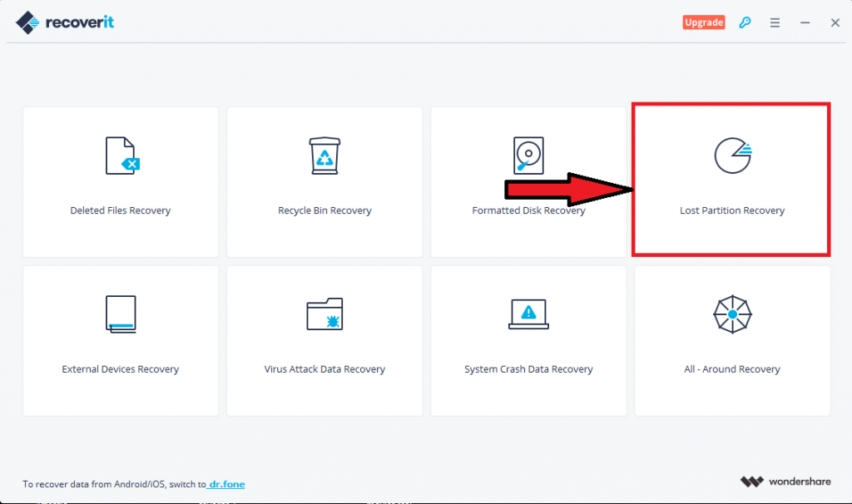Image resolution: width=852 pixels, height=504 pixels.
Task: Click the Deleted Files Recovery file icon
Action: click(121, 156)
